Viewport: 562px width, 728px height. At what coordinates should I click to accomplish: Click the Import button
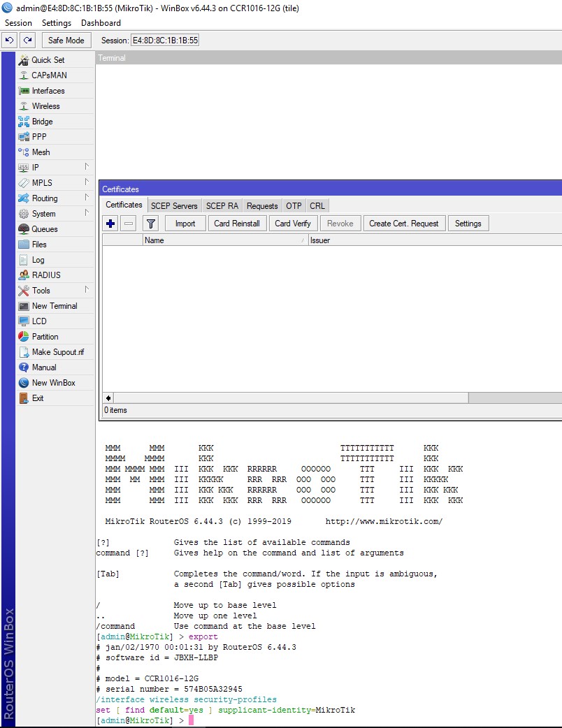(185, 224)
